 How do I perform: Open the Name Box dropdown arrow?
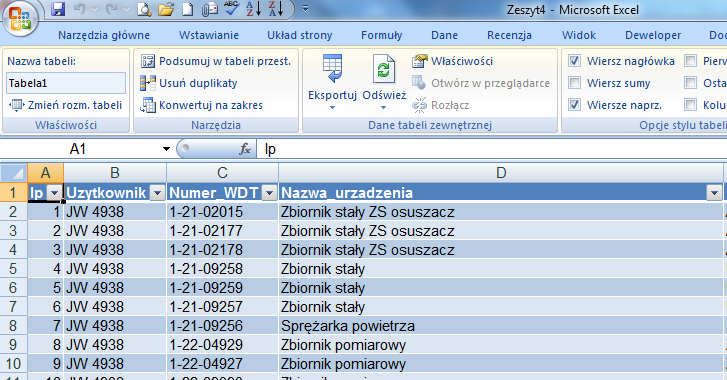(x=166, y=149)
